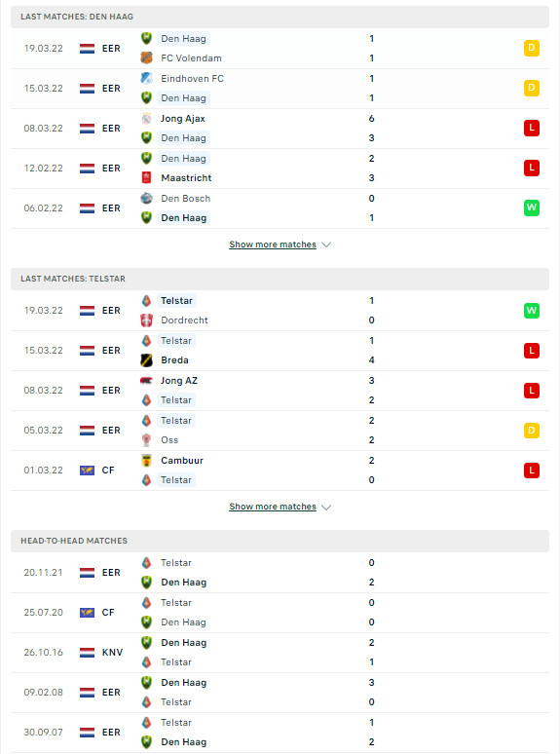560x754 pixels.
Task: Expand Show more matches under Den Haag
Action: click(273, 245)
